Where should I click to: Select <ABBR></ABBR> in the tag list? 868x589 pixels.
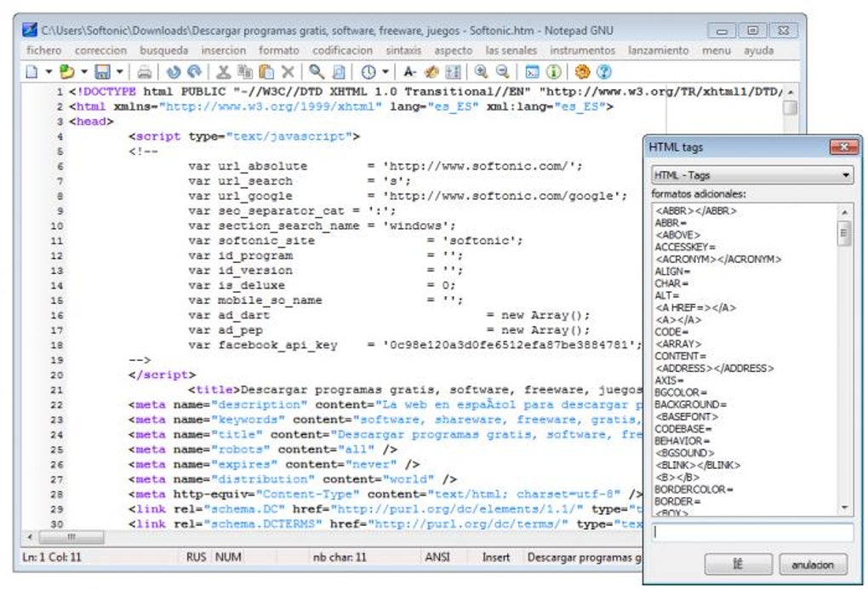[696, 211]
